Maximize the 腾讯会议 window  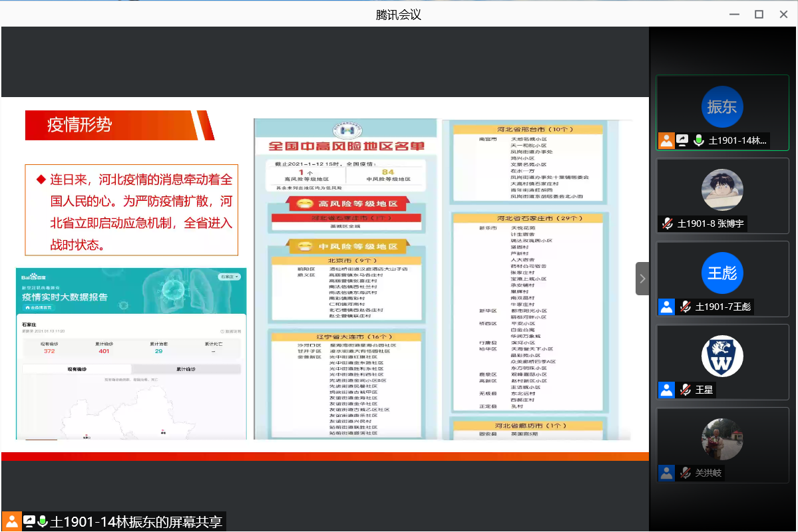click(759, 14)
